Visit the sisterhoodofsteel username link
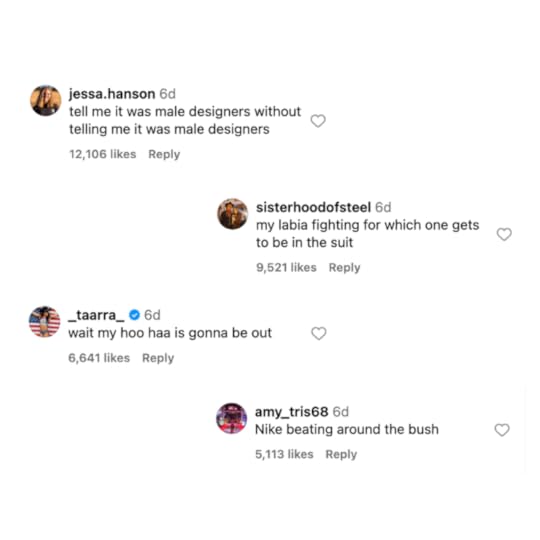Screen dimensions: 540x540 pos(313,207)
